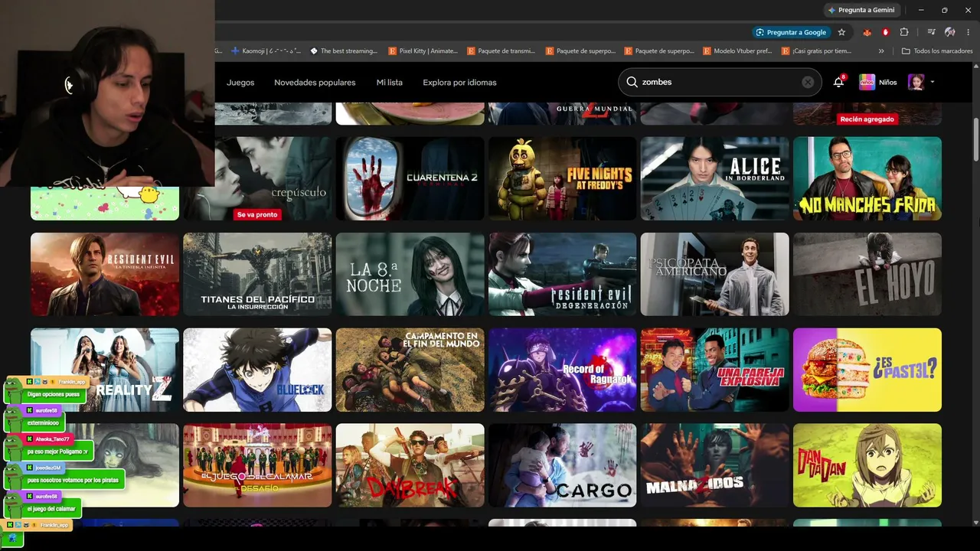
Task: Open the Pixel Kitty Animate bookmark
Action: (423, 51)
